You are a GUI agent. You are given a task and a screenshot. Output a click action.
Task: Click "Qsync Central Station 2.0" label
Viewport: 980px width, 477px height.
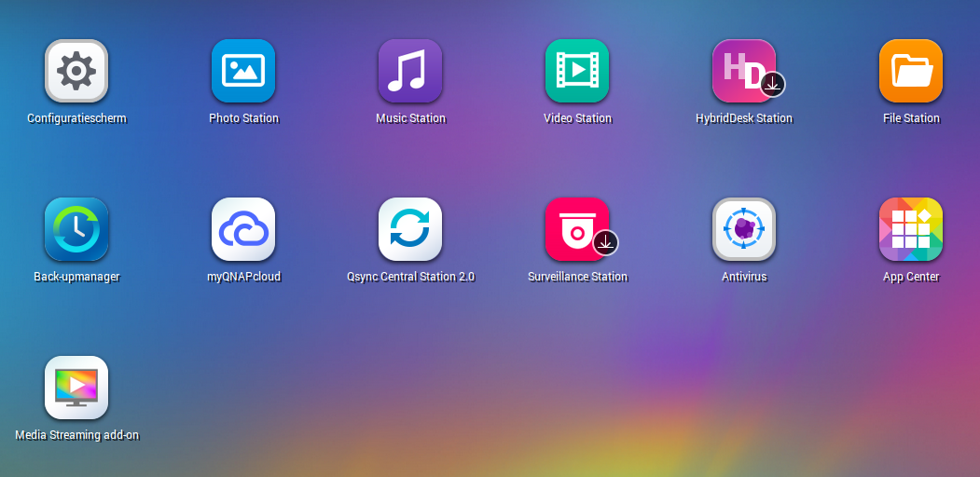(x=410, y=277)
